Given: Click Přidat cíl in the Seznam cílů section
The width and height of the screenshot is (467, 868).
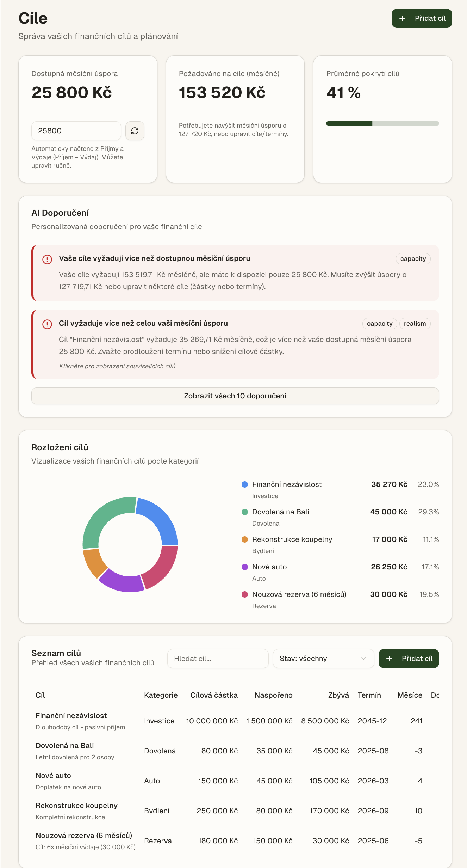Looking at the screenshot, I should pyautogui.click(x=409, y=658).
